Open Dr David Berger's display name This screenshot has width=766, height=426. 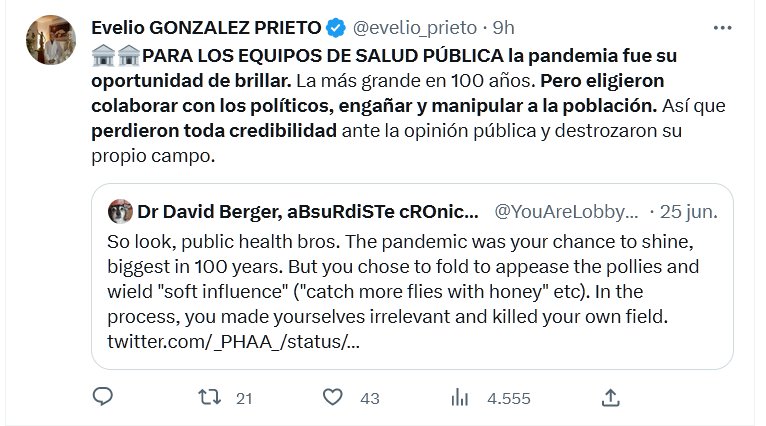click(308, 211)
